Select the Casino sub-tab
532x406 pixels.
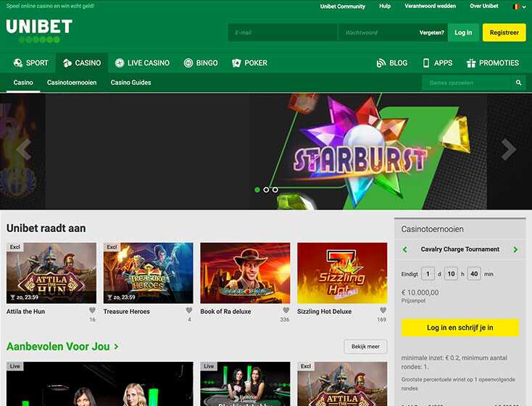(x=23, y=83)
